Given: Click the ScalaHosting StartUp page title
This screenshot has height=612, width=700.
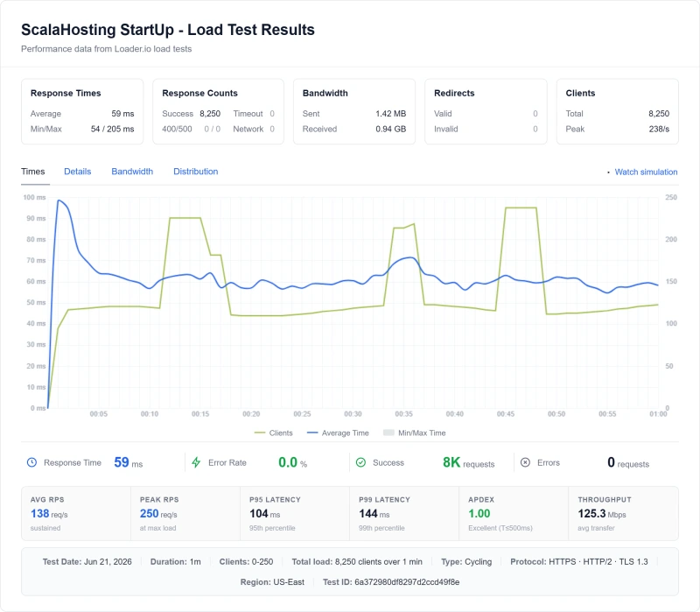Looking at the screenshot, I should (x=168, y=30).
